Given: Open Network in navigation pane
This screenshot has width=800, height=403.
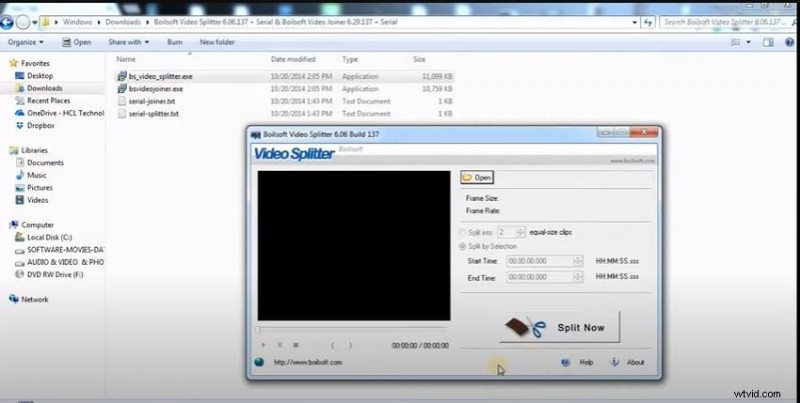Looking at the screenshot, I should point(35,299).
